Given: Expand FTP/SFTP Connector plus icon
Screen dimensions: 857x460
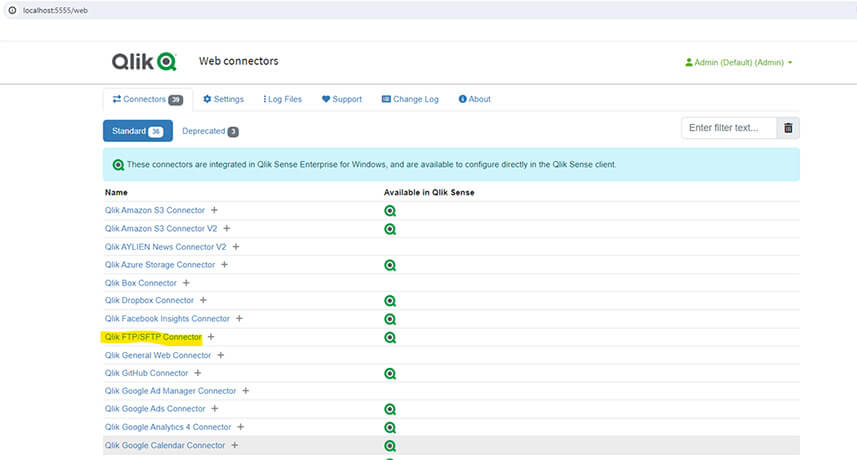Looking at the screenshot, I should click(x=211, y=337).
